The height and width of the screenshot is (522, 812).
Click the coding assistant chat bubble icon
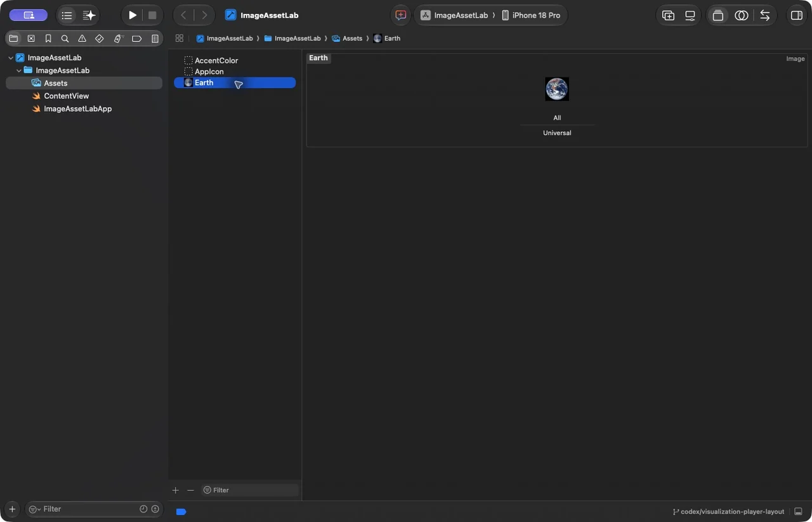(401, 15)
